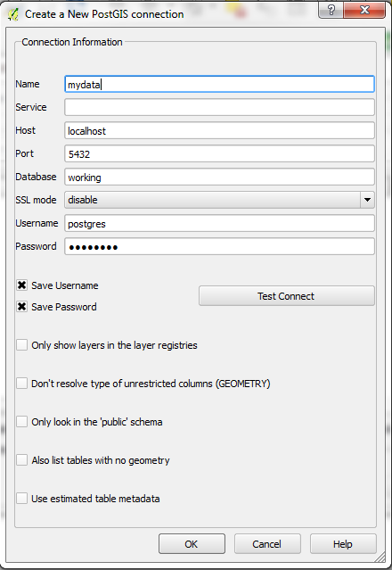Enable Only show layers in layer registries
Image resolution: width=392 pixels, height=570 pixels.
tap(21, 345)
